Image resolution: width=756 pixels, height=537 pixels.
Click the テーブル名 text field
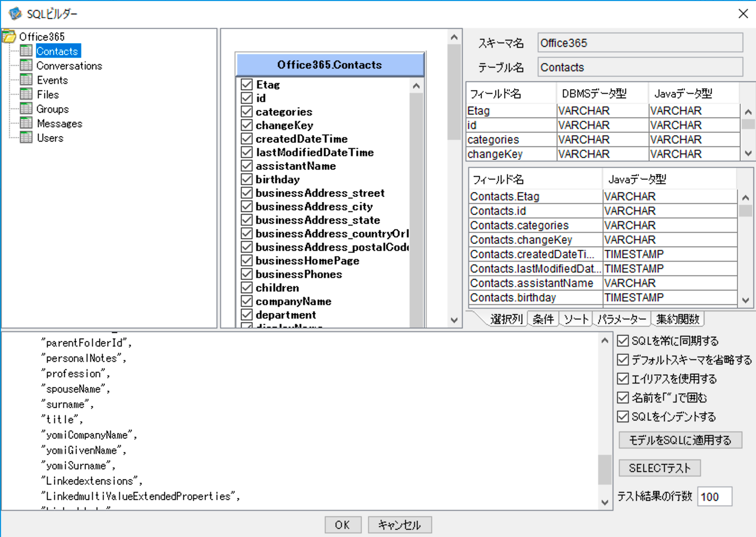(x=640, y=67)
